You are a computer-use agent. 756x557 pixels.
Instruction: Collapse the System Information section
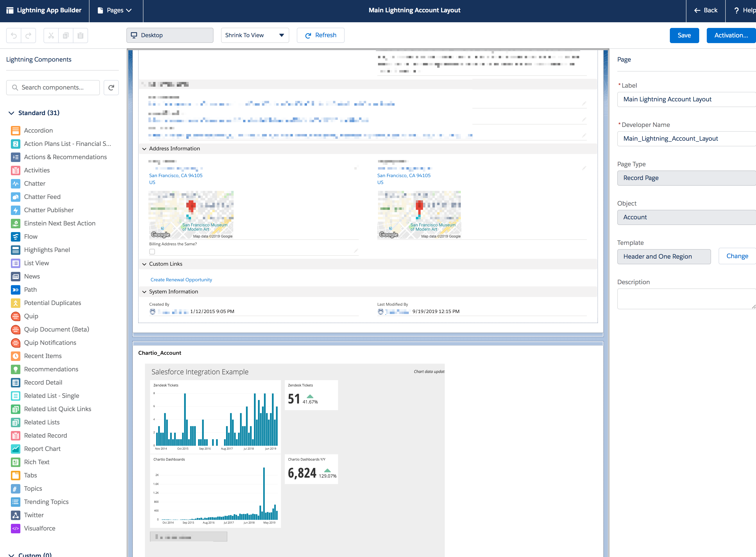tap(144, 292)
